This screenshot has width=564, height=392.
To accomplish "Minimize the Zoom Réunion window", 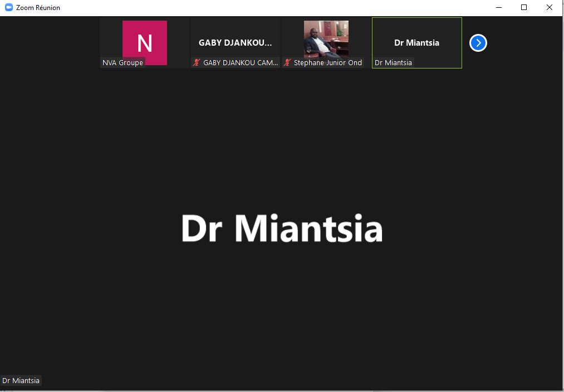I will click(499, 8).
